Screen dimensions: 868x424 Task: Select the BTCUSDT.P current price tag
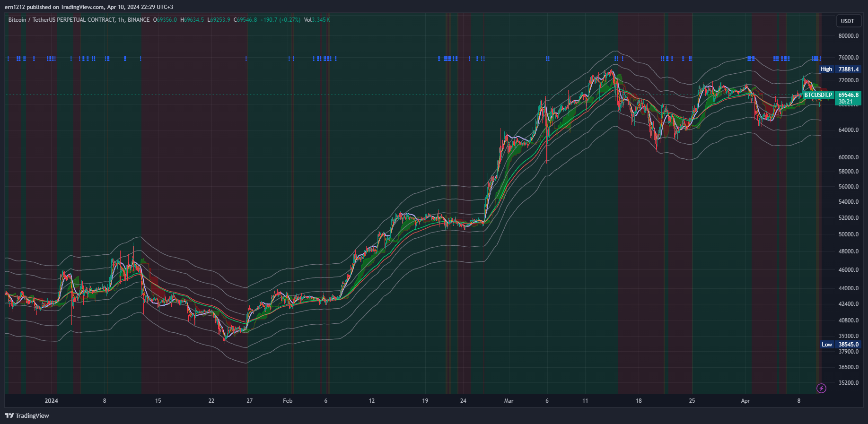click(818, 95)
